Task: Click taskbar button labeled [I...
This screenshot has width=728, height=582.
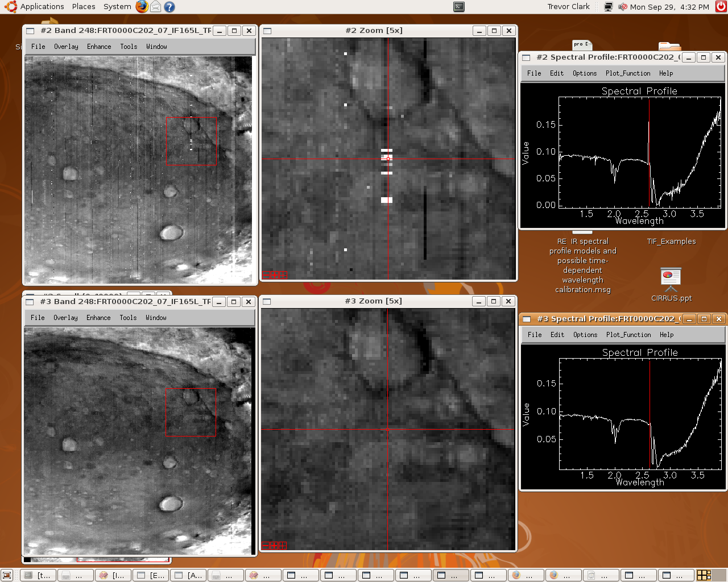Action: coord(113,575)
